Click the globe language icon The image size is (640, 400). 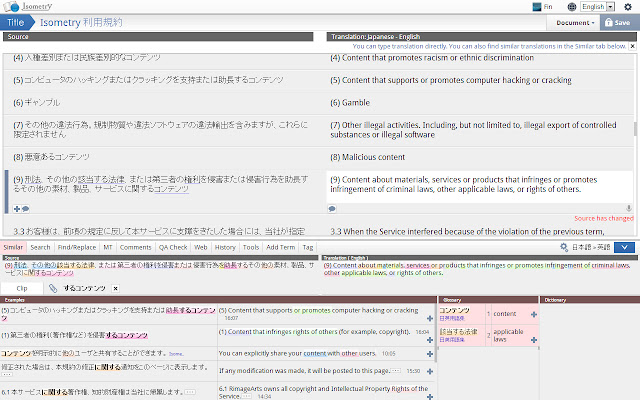(x=572, y=7)
